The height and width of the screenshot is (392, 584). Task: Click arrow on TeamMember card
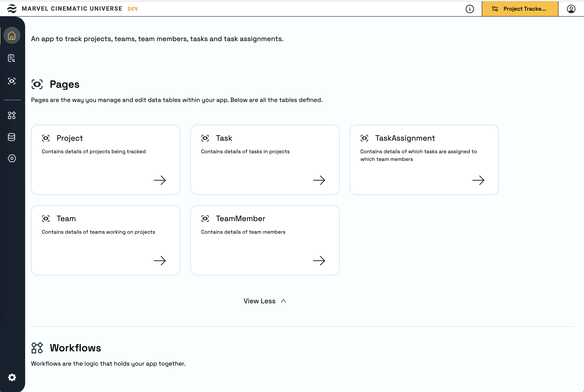(319, 261)
